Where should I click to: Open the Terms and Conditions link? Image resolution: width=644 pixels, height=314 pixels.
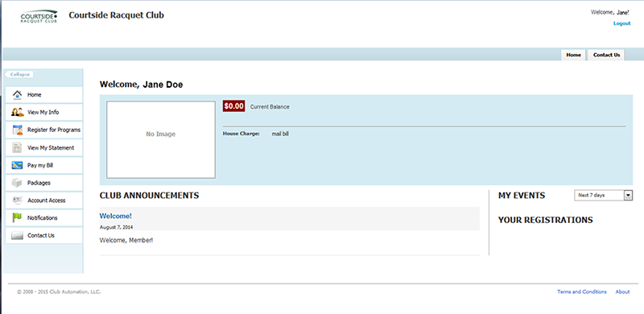click(x=581, y=291)
